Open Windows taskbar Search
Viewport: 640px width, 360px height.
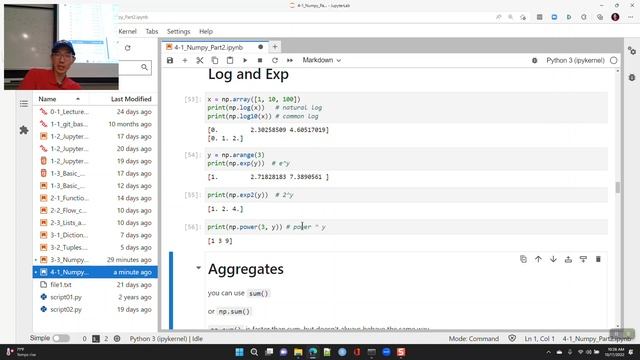pyautogui.click(x=254, y=352)
